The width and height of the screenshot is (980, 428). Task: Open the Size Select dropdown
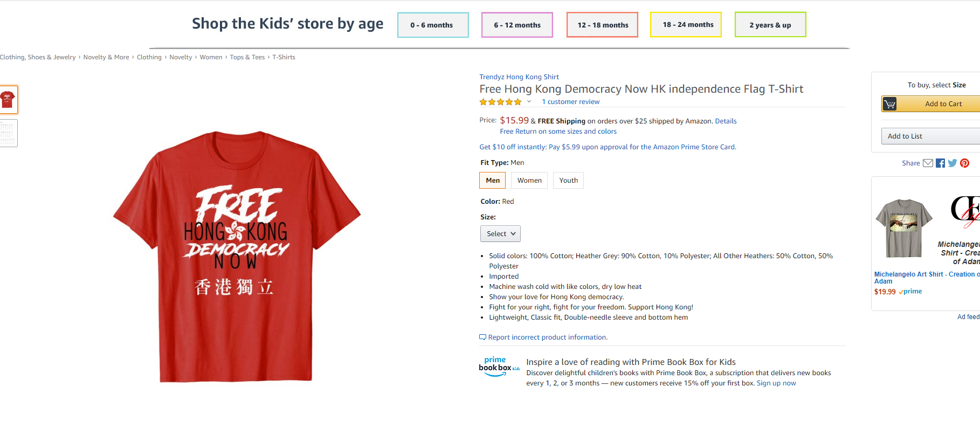[x=500, y=234]
